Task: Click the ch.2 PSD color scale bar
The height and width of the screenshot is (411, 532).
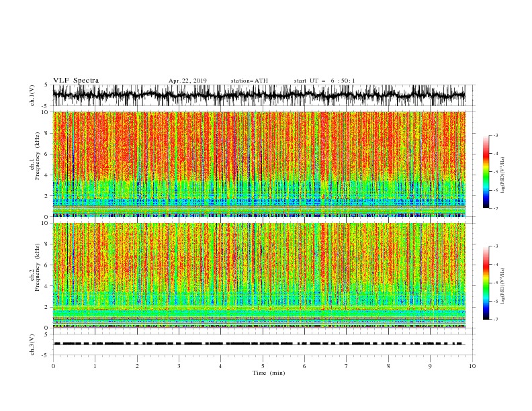Action: (486, 283)
